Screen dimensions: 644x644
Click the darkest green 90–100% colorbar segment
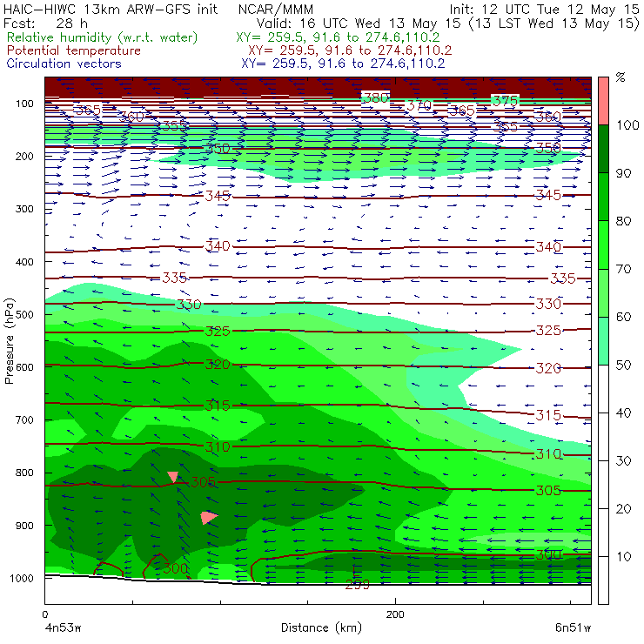(x=603, y=149)
